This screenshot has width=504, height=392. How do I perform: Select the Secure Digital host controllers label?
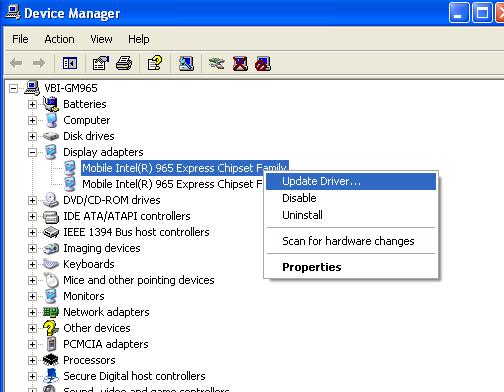pos(134,376)
